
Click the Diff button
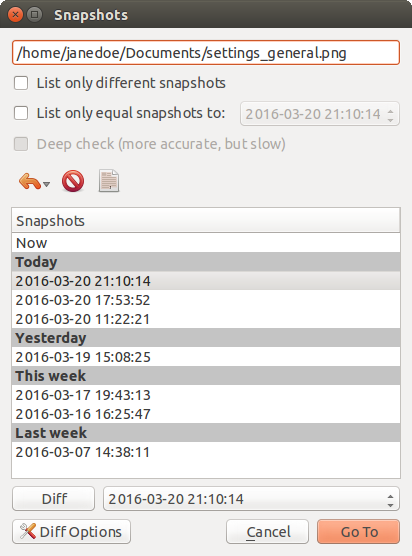coord(54,499)
